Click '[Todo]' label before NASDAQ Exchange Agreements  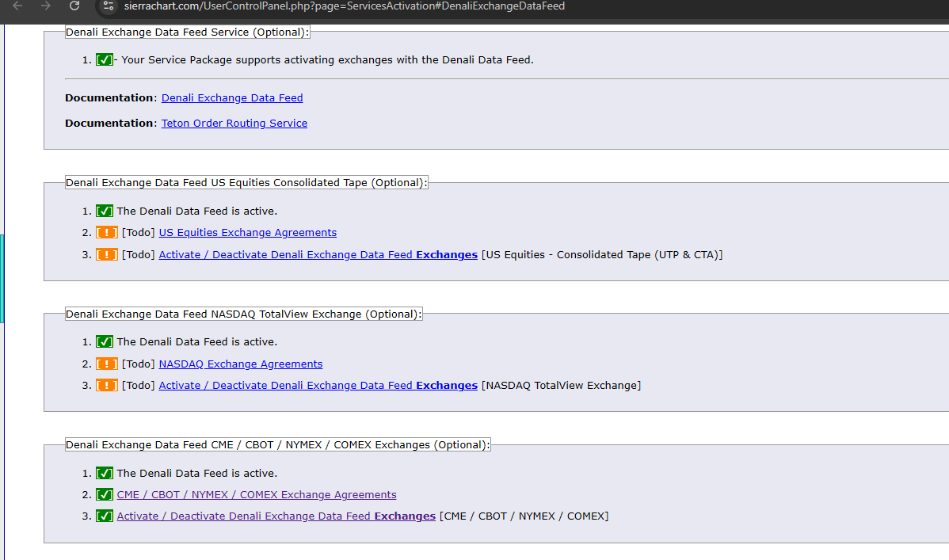[x=139, y=364]
